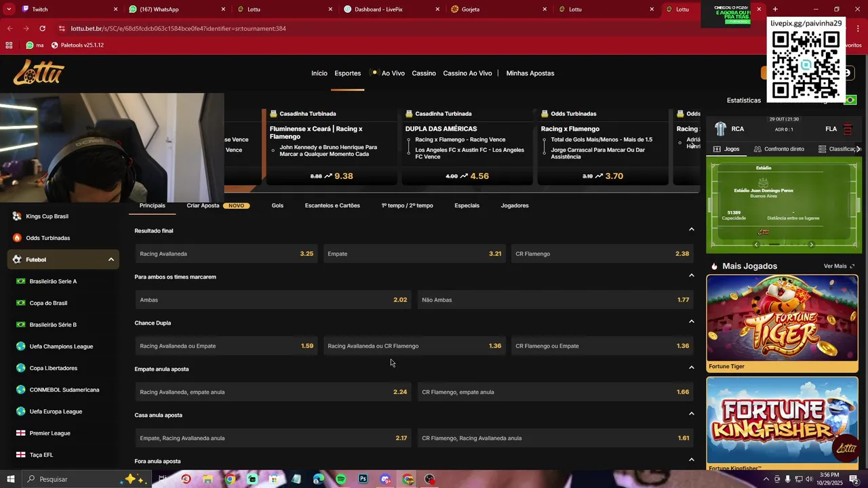The height and width of the screenshot is (488, 868).
Task: Reload the page in browser toolbar
Action: [43, 28]
